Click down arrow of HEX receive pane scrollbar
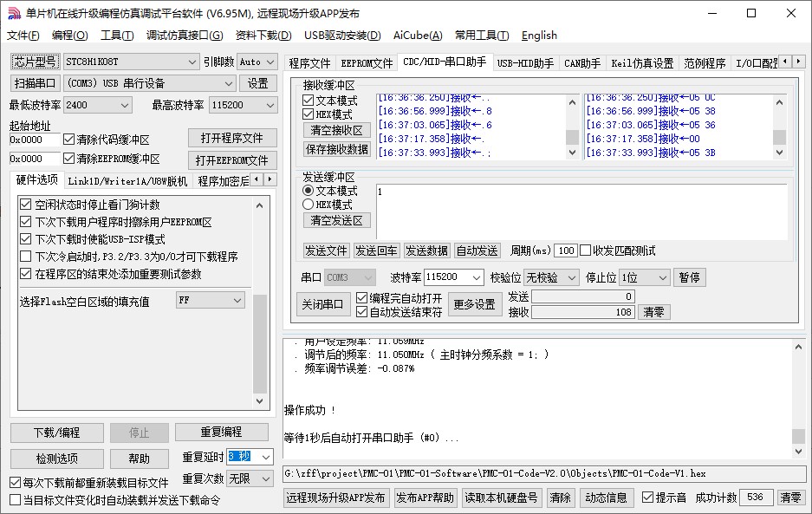The image size is (812, 514). pos(779,153)
